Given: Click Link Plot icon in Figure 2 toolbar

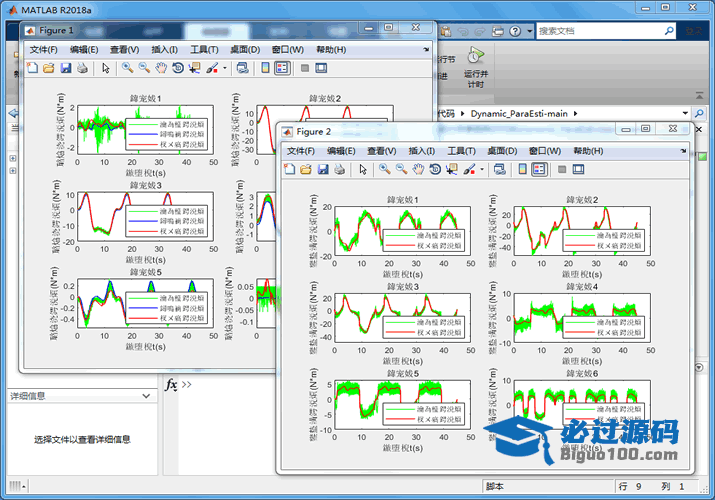Looking at the screenshot, I should tap(500, 170).
